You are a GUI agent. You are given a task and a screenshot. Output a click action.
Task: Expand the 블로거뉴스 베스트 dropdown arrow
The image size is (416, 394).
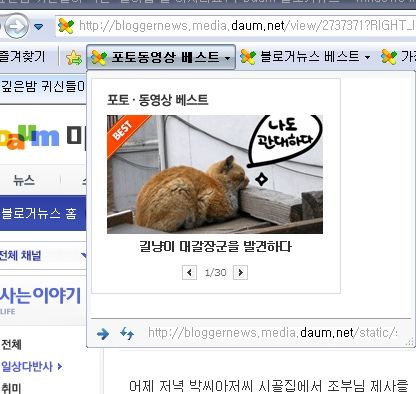(367, 58)
